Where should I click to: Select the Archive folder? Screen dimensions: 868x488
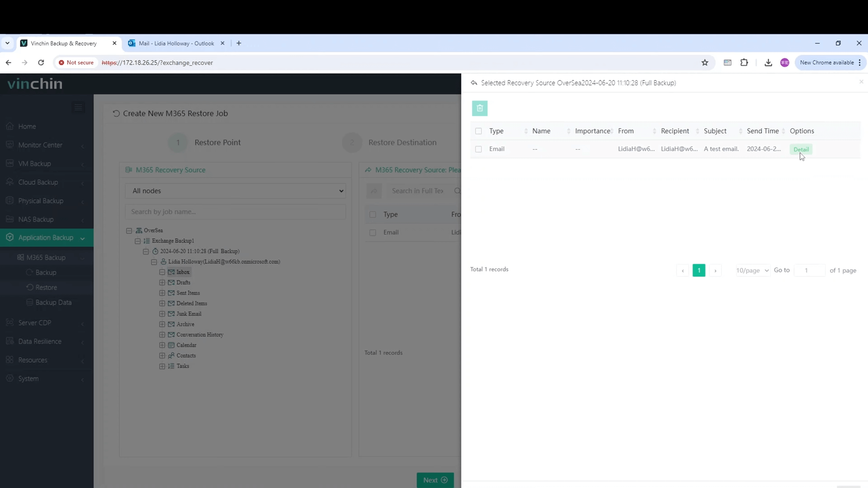(x=185, y=324)
